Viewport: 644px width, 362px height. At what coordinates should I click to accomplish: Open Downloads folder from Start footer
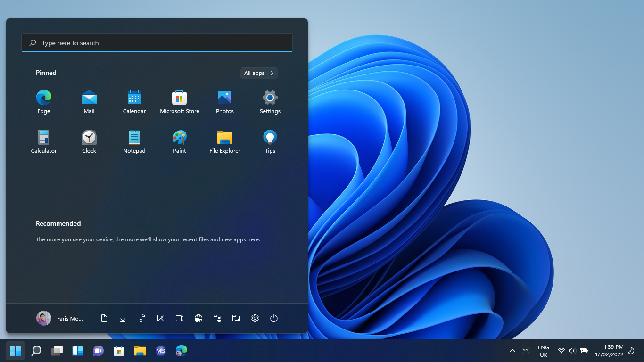123,318
